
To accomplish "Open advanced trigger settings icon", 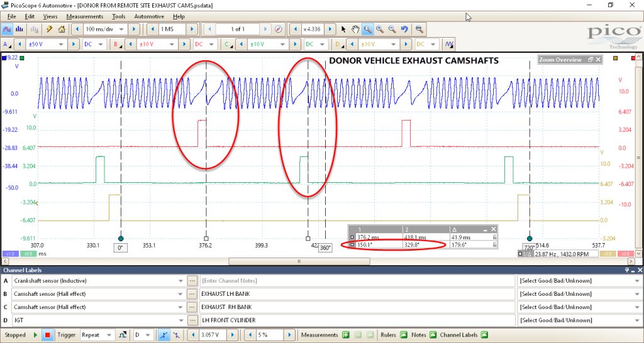I will 123,335.
